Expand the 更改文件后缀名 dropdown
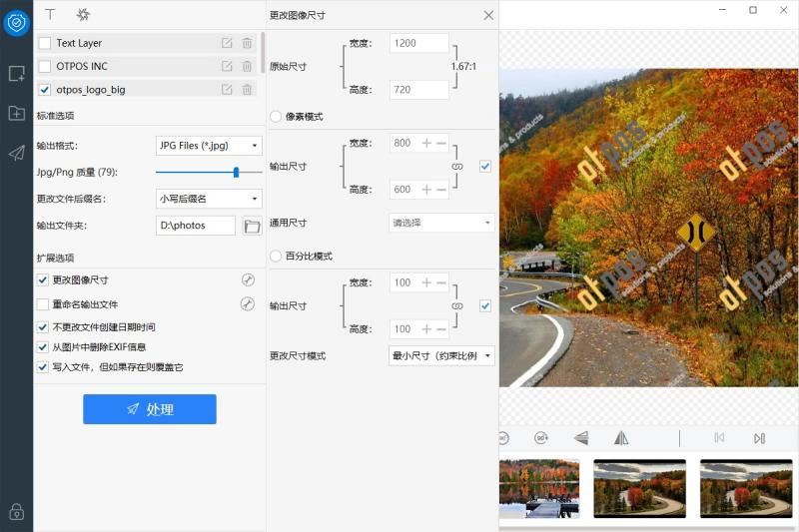 [209, 199]
